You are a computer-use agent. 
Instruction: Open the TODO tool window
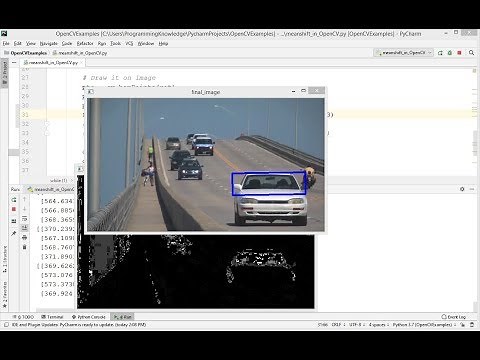[23, 317]
